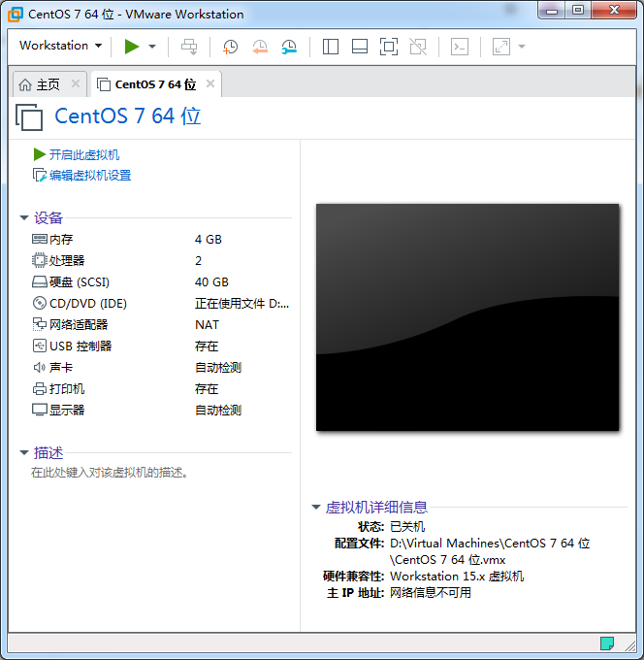Click the 40 GB disk value
The image size is (644, 660).
tap(211, 282)
